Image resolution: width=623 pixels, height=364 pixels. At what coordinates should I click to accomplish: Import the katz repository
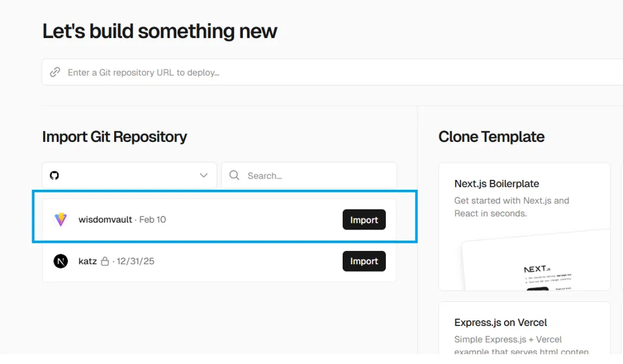pos(364,261)
